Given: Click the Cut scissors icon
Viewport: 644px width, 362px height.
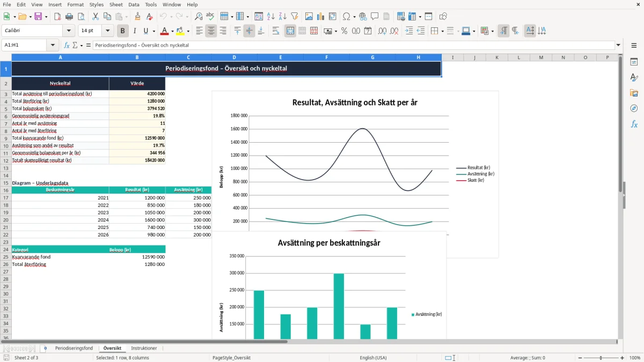Looking at the screenshot, I should pyautogui.click(x=96, y=17).
